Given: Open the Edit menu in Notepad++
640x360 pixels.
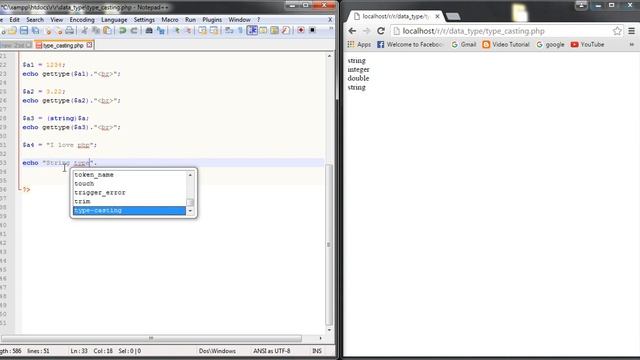Looking at the screenshot, I should pyautogui.click(x=15, y=20).
